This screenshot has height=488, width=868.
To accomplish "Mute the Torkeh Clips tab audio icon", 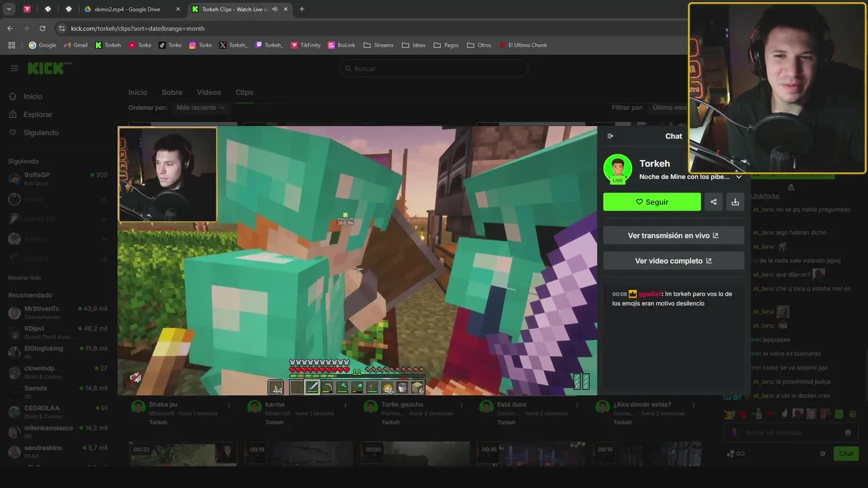I will pos(275,9).
